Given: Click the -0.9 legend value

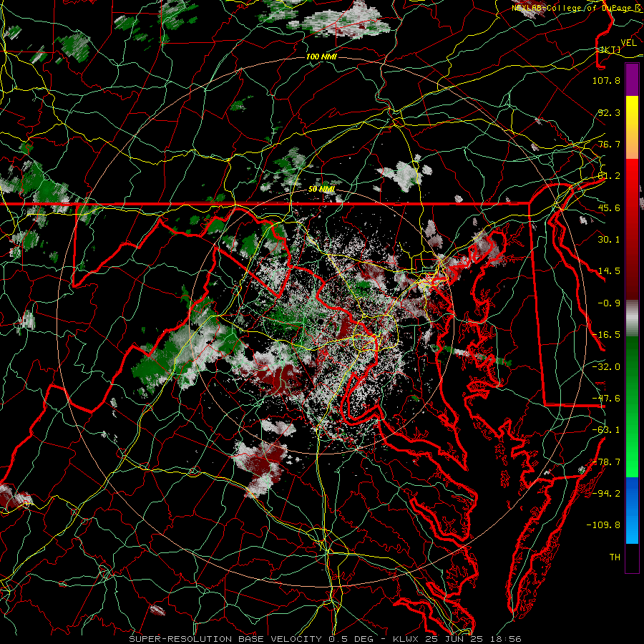Looking at the screenshot, I should [609, 303].
